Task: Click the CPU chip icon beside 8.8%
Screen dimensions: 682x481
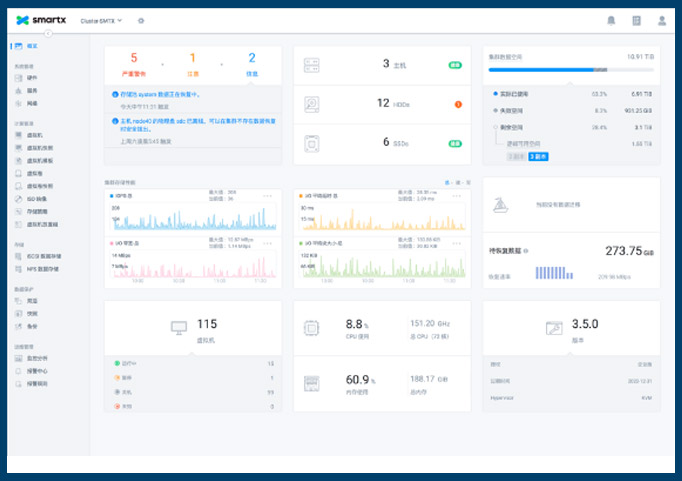Action: (311, 328)
